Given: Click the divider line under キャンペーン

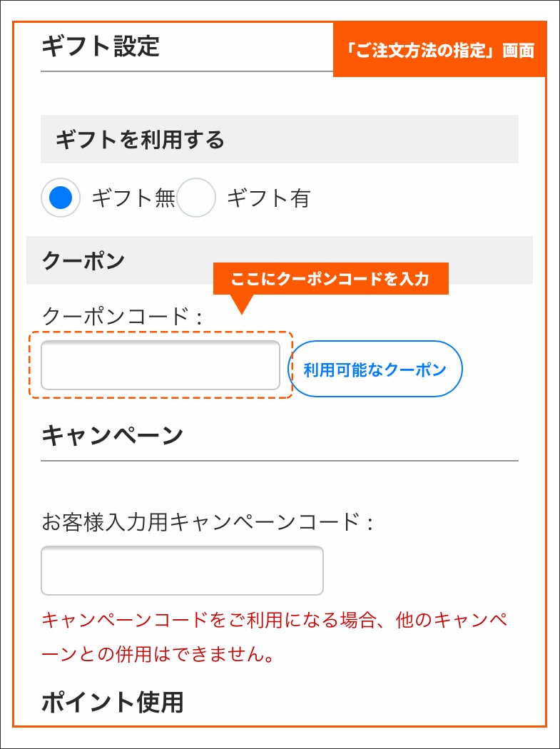Looking at the screenshot, I should tap(279, 461).
